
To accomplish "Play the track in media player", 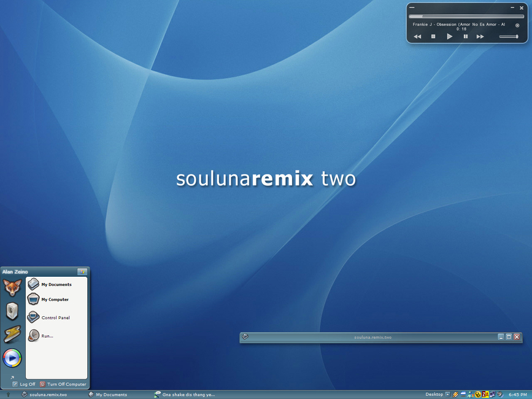I will click(450, 36).
